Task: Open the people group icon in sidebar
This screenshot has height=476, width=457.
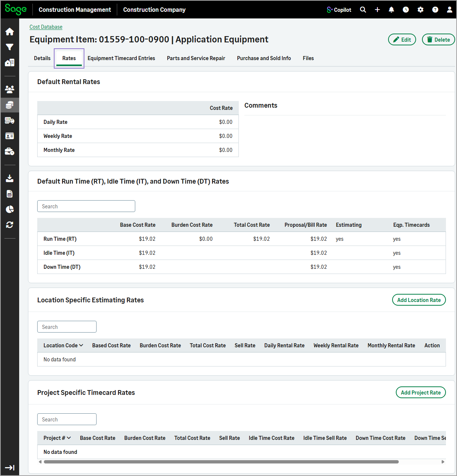Action: [x=10, y=89]
